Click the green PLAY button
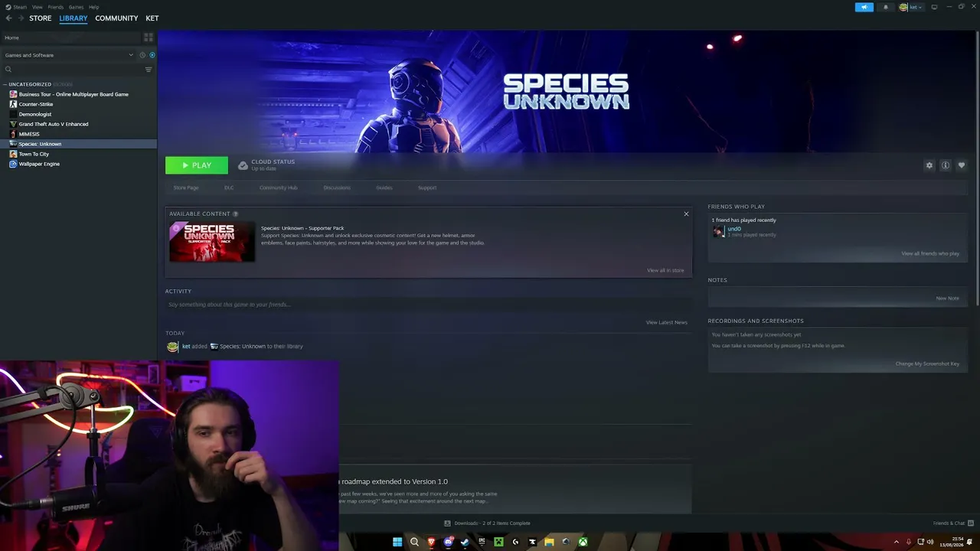980x551 pixels. coord(197,165)
